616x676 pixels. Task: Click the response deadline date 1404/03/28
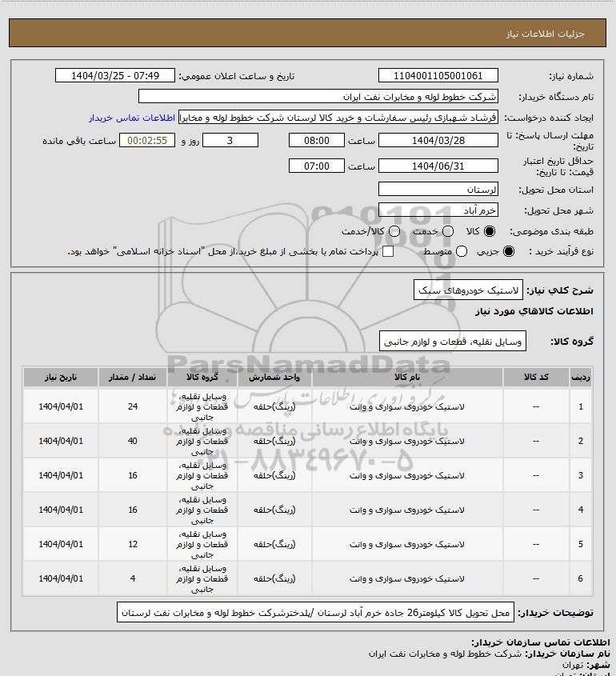coord(438,141)
